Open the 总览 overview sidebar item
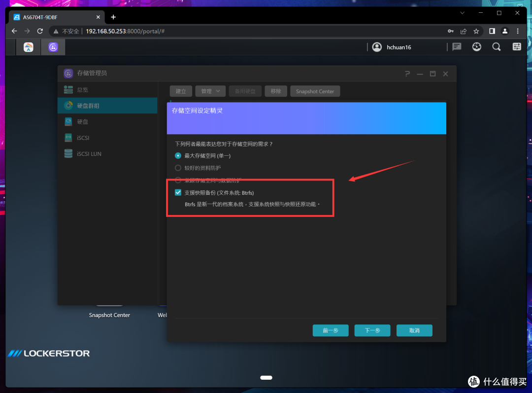This screenshot has width=532, height=393. (82, 90)
